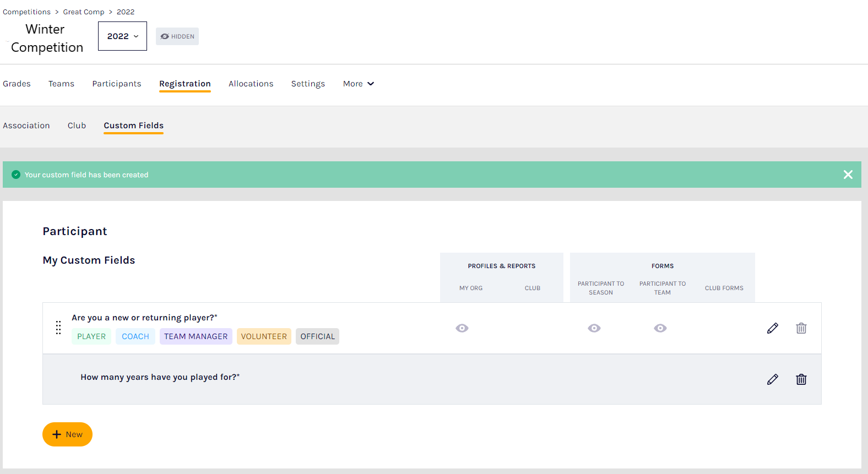868x474 pixels.
Task: Select the Participants tab
Action: (x=116, y=84)
